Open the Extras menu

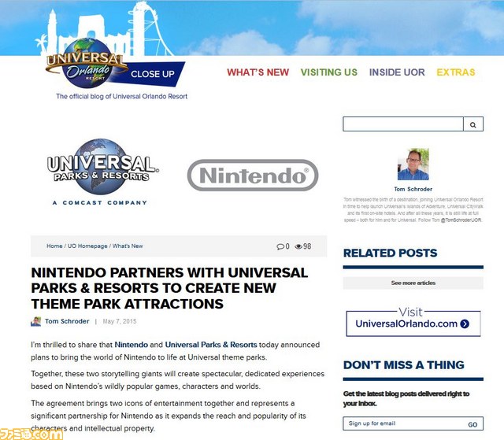[x=456, y=72]
